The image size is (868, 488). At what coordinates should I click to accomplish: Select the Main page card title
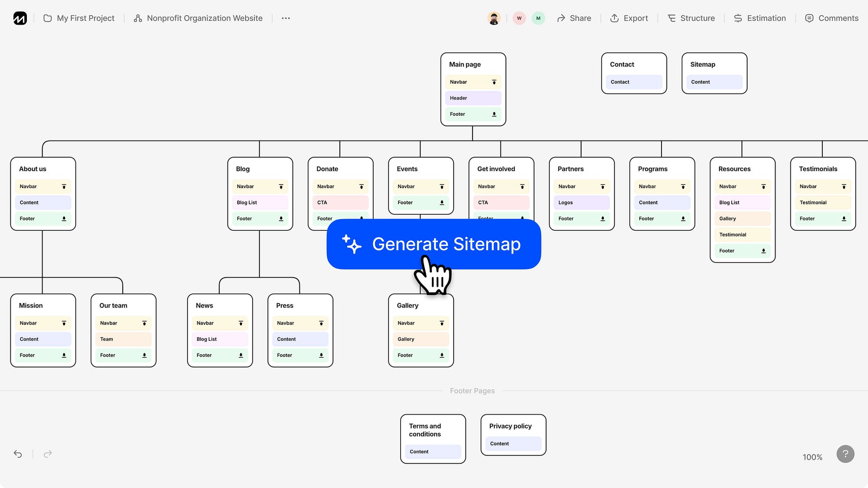coord(465,64)
